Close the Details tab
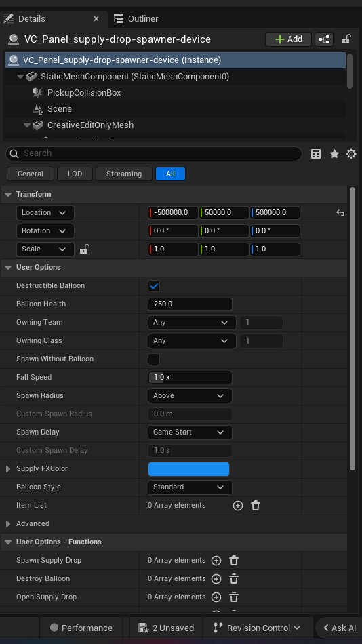 click(96, 18)
